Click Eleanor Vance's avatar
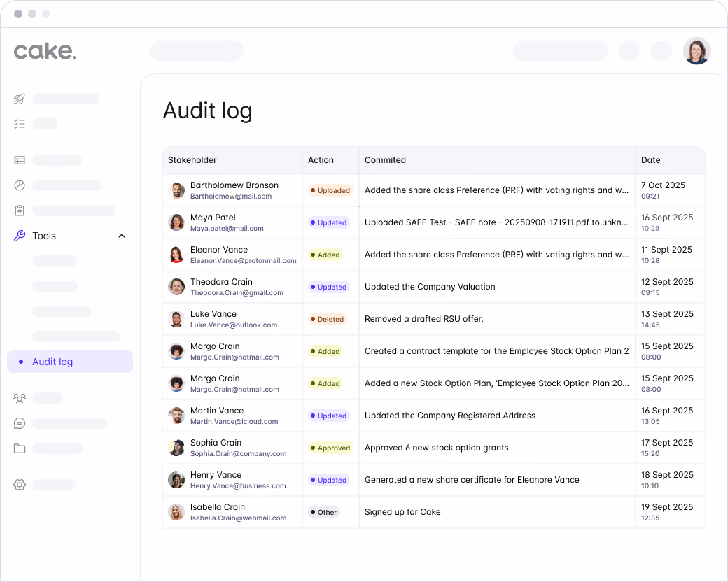728x582 pixels. pos(176,255)
